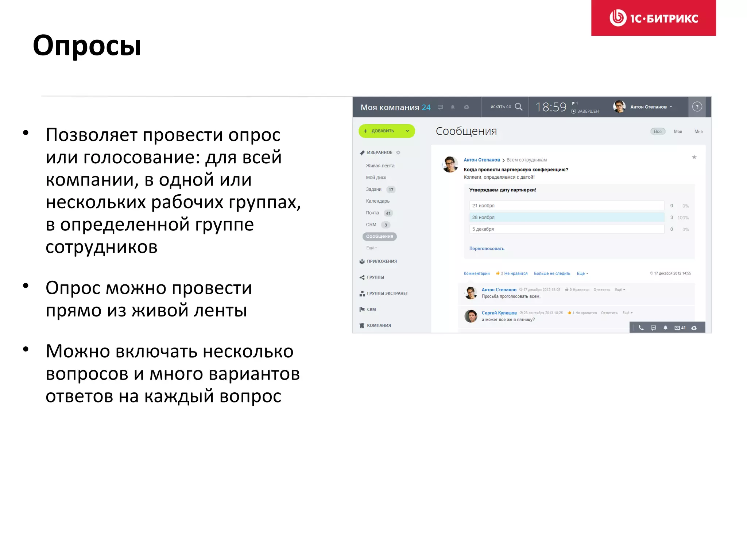Select the Все filter tab

point(658,131)
